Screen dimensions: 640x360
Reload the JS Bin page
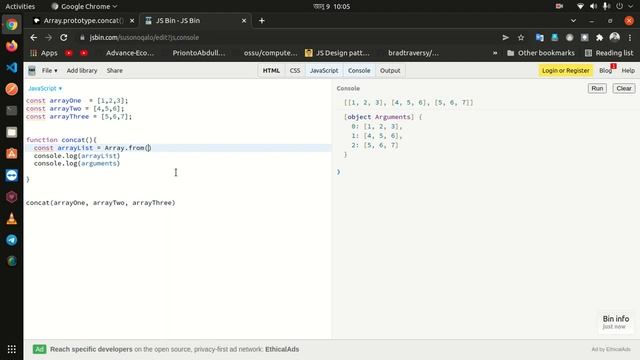click(x=64, y=37)
